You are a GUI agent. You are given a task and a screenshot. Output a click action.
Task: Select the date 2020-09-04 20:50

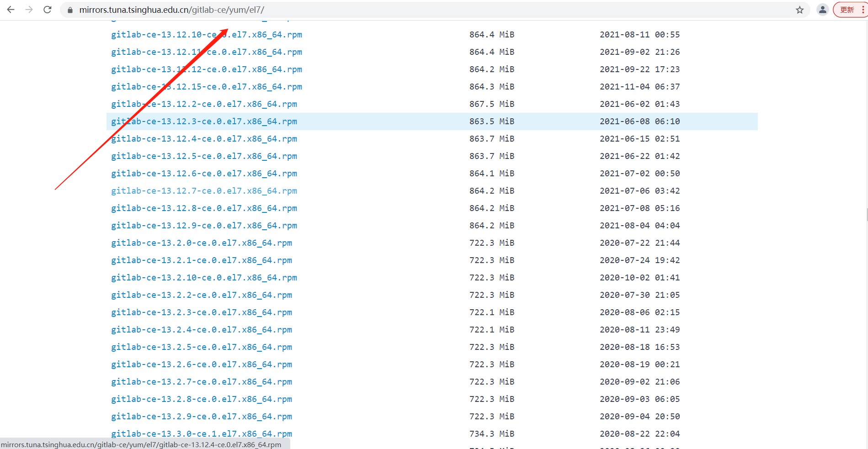click(640, 417)
